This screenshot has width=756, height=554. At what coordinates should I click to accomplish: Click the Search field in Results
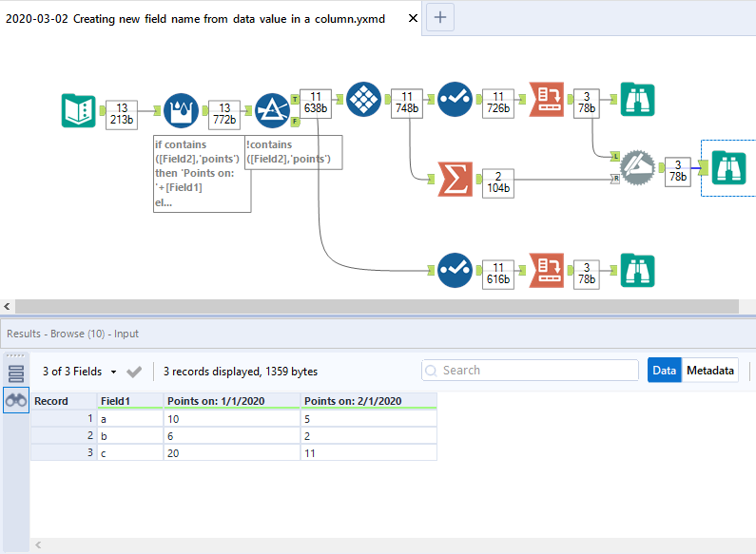point(530,371)
